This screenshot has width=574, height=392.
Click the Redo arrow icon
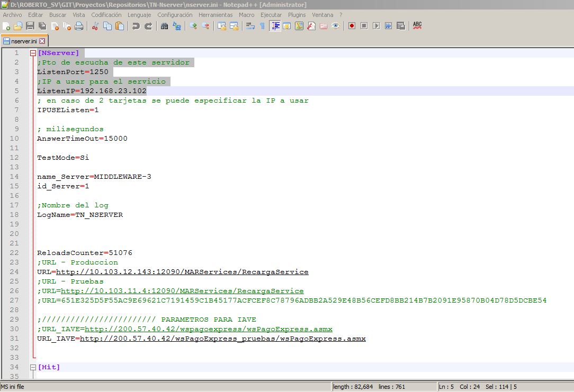coord(148,26)
